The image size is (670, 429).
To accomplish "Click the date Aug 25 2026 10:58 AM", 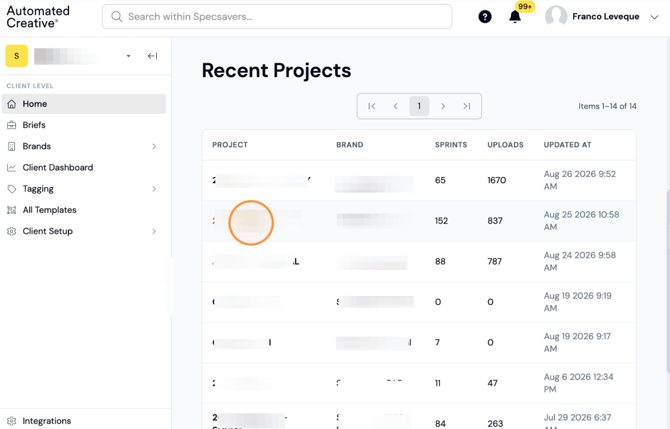I will pyautogui.click(x=581, y=221).
